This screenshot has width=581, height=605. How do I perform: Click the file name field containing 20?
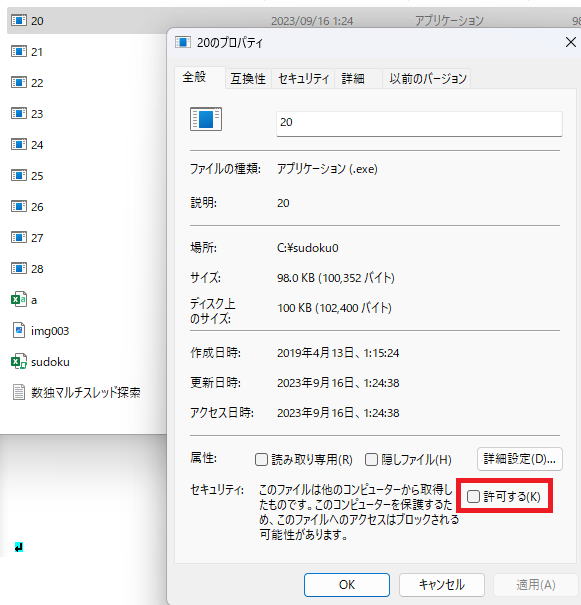(x=419, y=123)
